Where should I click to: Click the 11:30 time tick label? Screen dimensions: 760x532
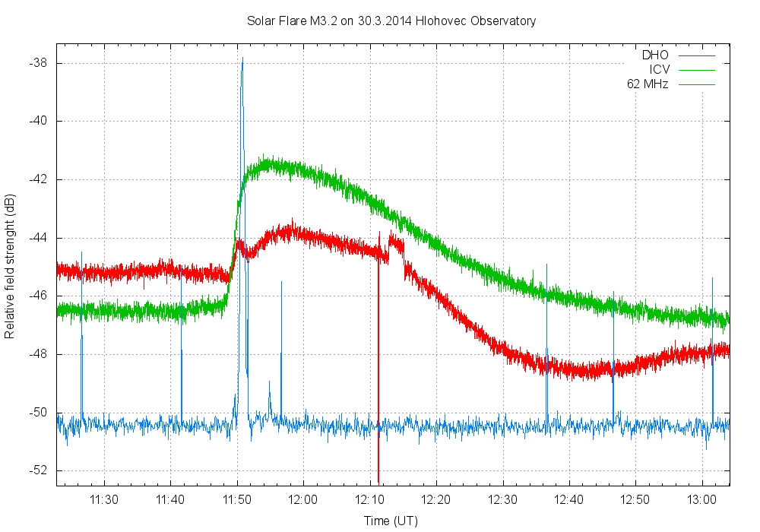104,499
